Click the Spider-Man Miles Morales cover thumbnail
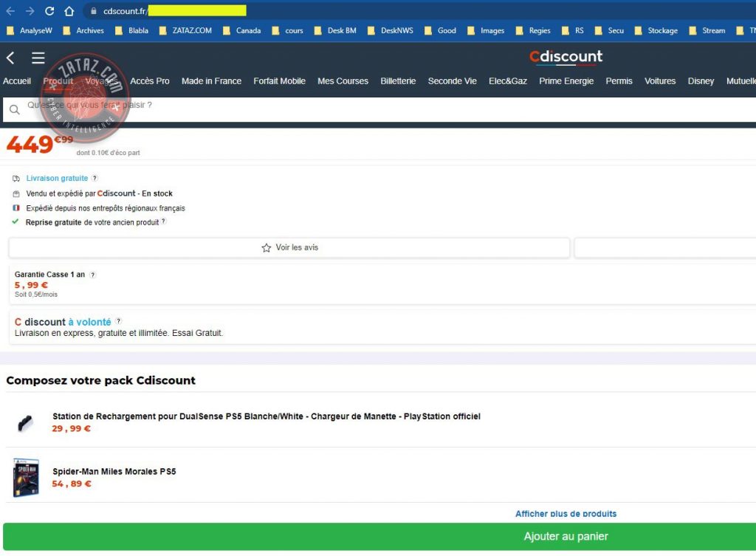This screenshot has height=556, width=756. click(26, 477)
